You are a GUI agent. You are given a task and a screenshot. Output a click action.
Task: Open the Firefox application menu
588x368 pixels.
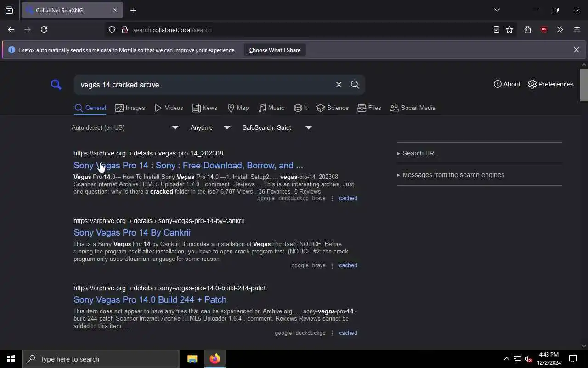click(577, 30)
